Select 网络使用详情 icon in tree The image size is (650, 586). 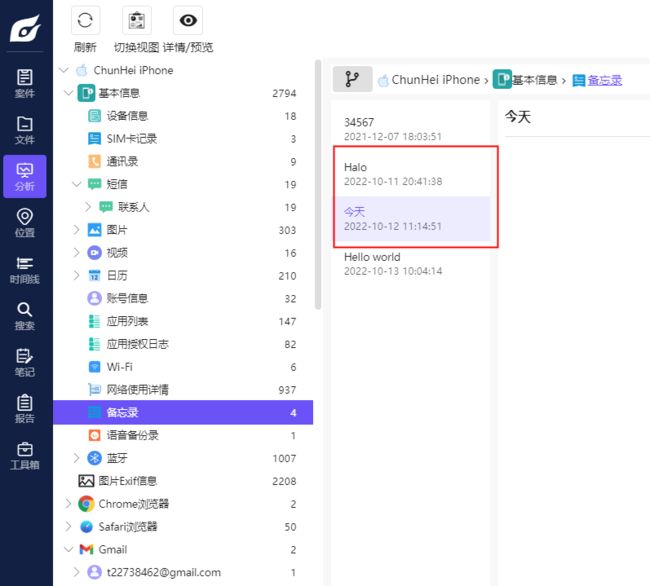(95, 389)
